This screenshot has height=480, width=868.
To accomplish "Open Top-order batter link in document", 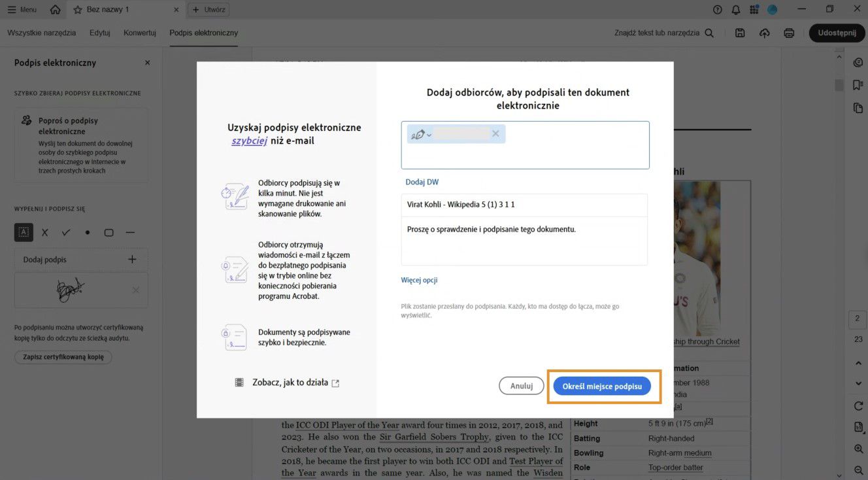I will (x=676, y=468).
